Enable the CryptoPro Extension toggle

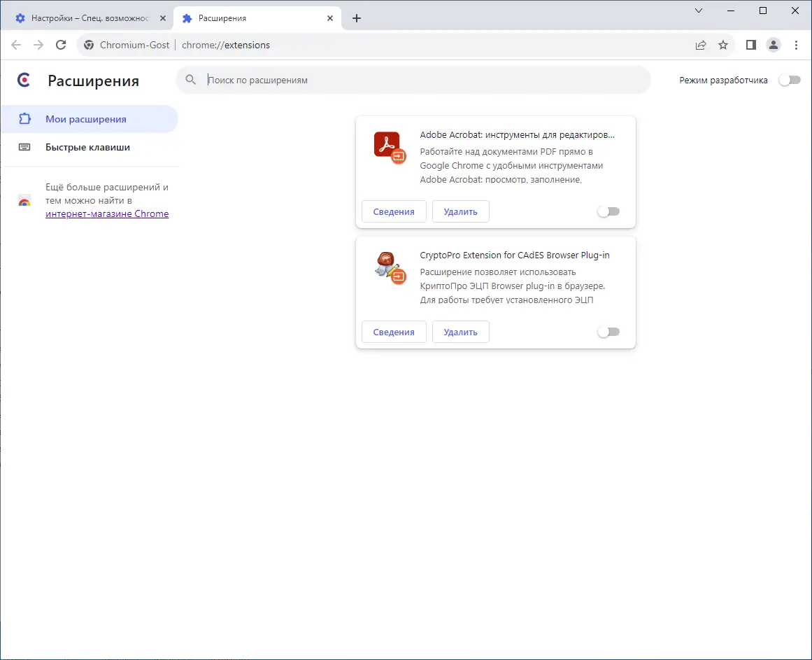tap(608, 332)
